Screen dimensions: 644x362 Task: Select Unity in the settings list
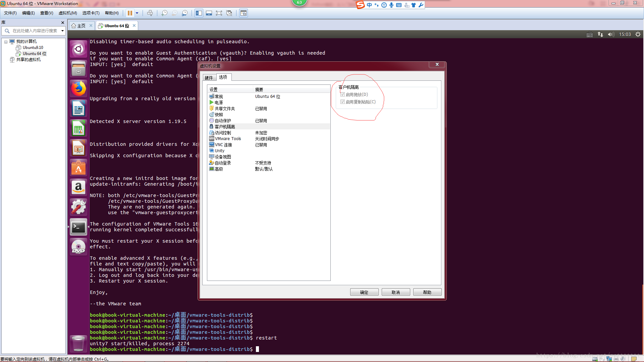[269, 151]
